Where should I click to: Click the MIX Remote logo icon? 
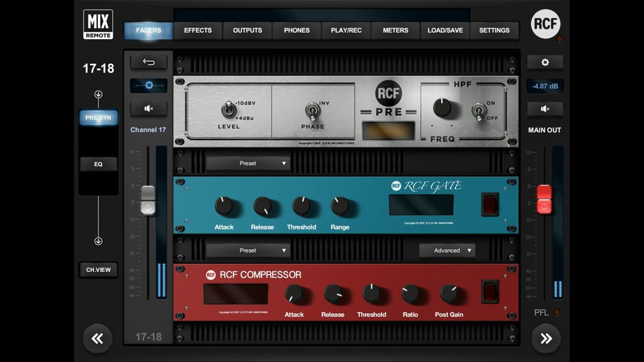[98, 24]
